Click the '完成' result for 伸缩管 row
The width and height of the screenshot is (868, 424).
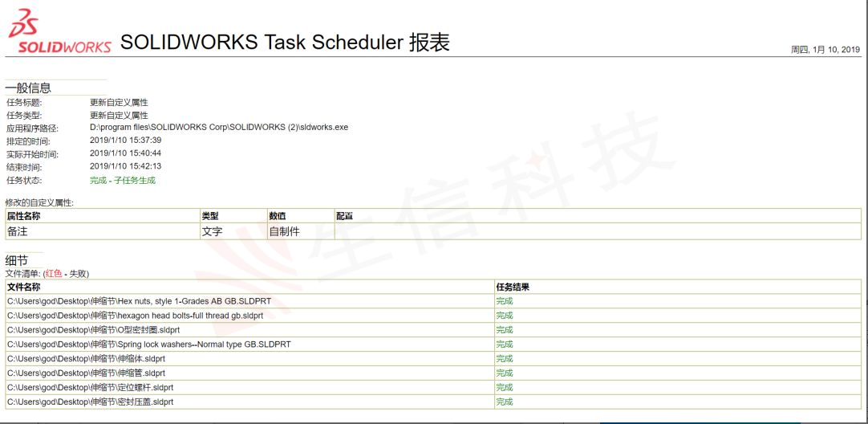click(505, 373)
